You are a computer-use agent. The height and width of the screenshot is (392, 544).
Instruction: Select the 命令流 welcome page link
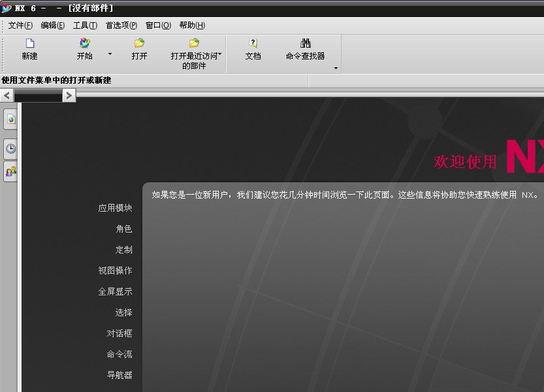(120, 354)
